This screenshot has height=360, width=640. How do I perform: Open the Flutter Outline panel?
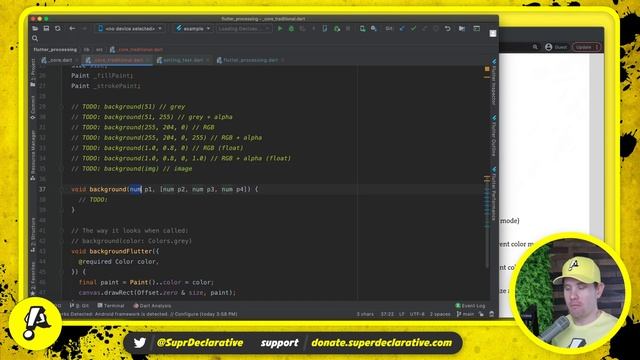(x=493, y=136)
